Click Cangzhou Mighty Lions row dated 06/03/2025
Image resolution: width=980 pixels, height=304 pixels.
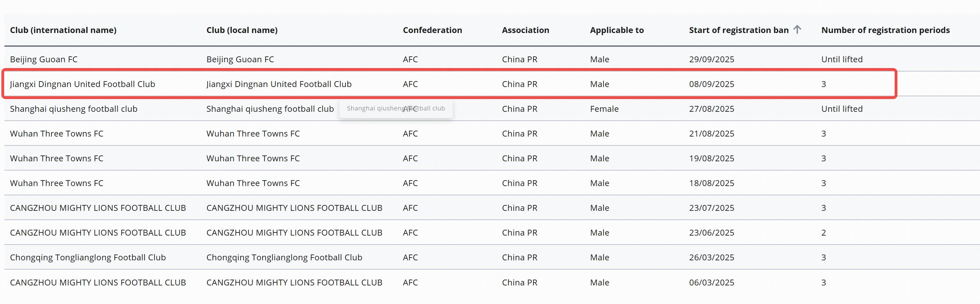tap(98, 283)
